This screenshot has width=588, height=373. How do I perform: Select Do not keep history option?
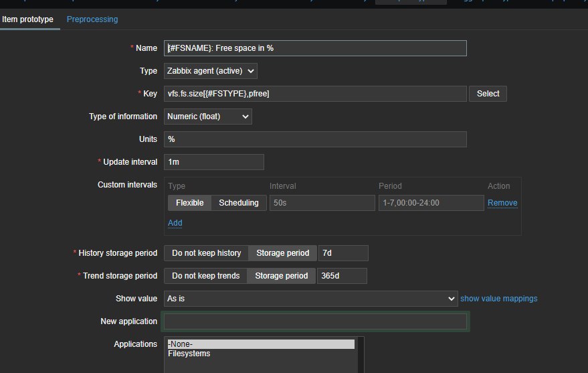(206, 253)
